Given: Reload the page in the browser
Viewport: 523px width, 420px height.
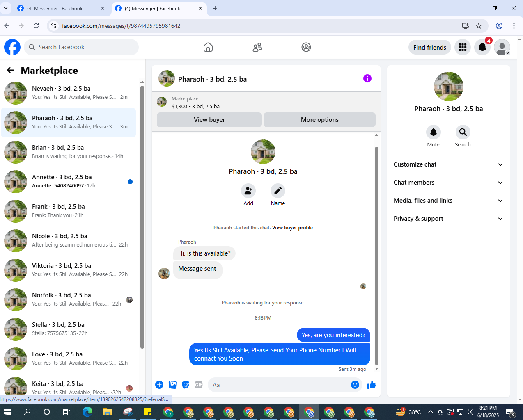Looking at the screenshot, I should pos(36,26).
